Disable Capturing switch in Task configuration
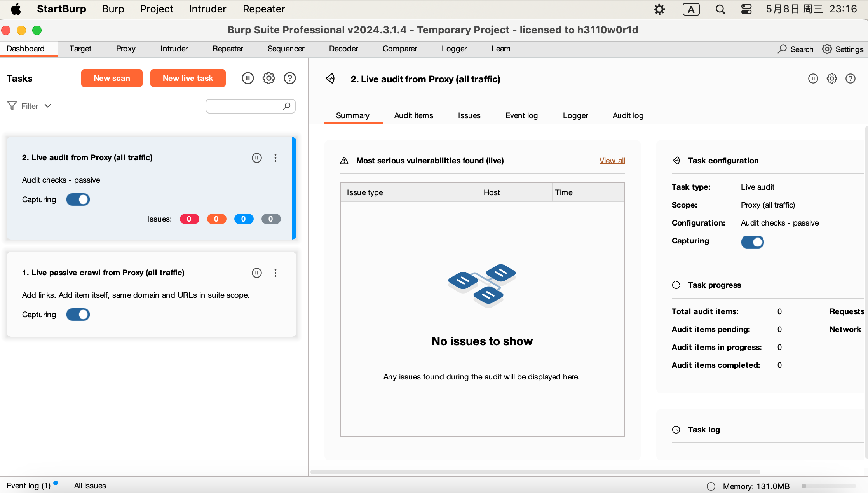 pos(752,242)
